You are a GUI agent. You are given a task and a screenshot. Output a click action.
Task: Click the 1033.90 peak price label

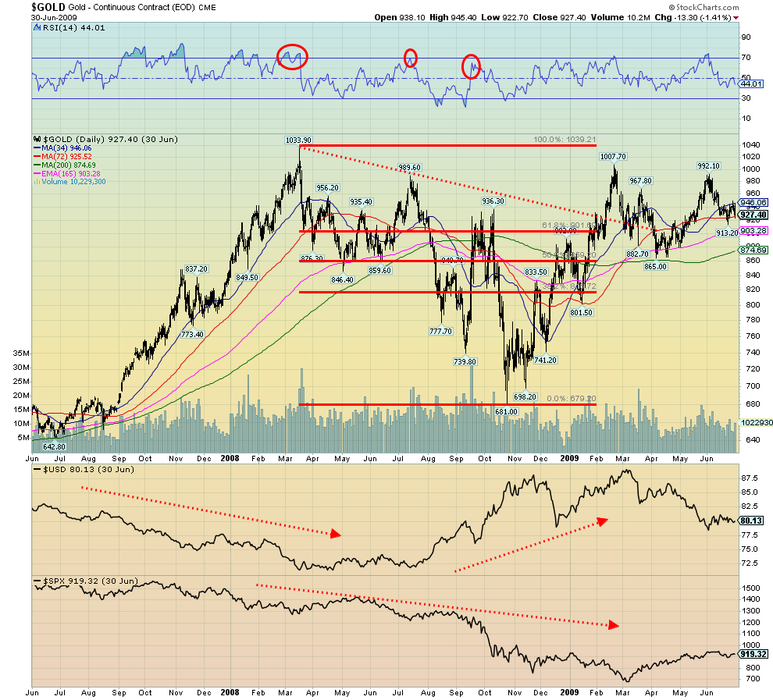click(298, 140)
